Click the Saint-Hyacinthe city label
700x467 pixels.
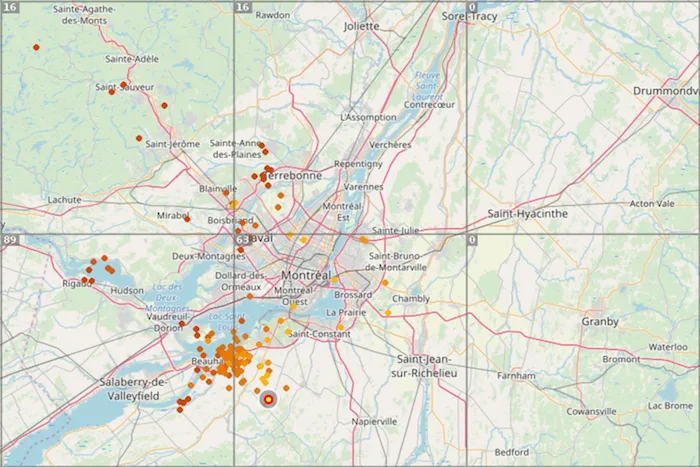coord(528,213)
